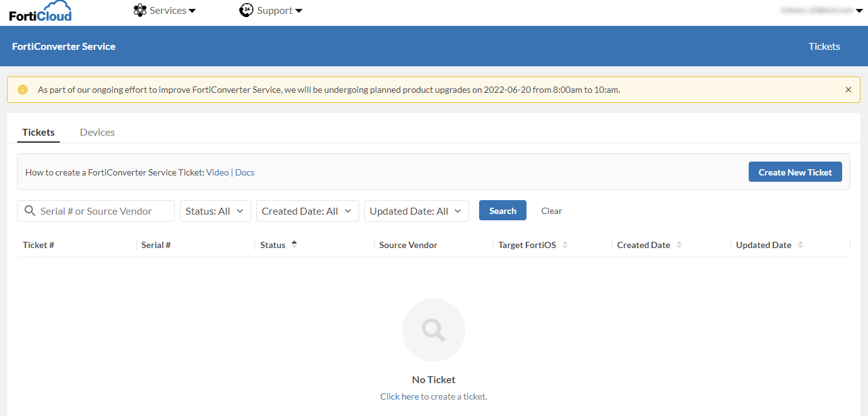Select Tickets in the blue navigation bar

[x=824, y=45]
